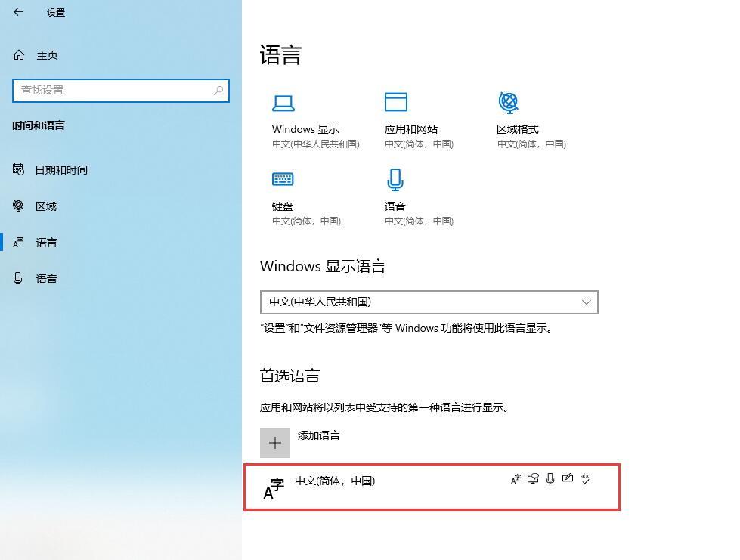Open 区域格式 globe icon
This screenshot has height=560, width=740.
pyautogui.click(x=508, y=102)
